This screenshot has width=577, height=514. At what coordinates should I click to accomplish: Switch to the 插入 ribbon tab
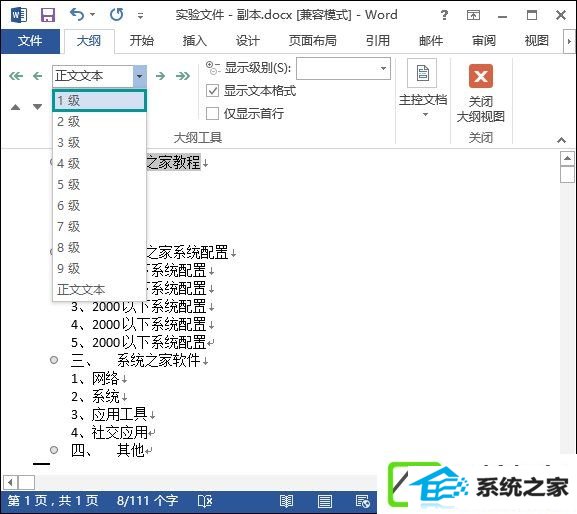point(195,40)
